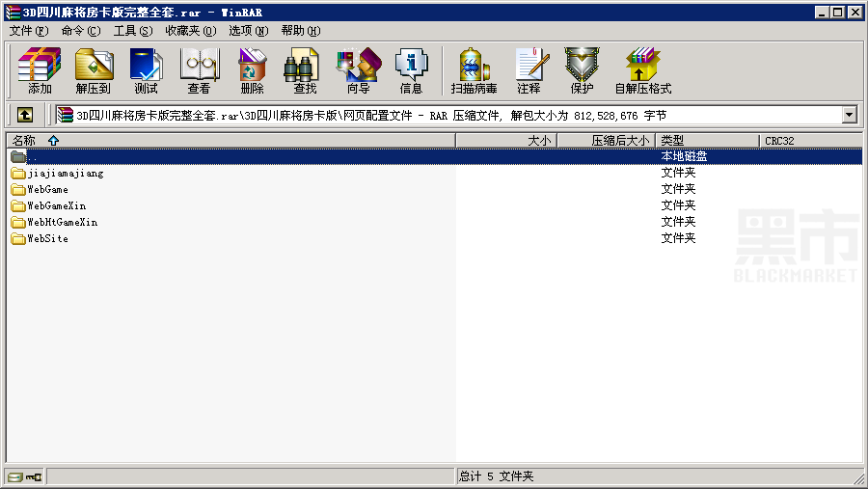Screen dimensions: 868x489
Task: Convert to 自解压格式 (SFX)
Action: (642, 70)
